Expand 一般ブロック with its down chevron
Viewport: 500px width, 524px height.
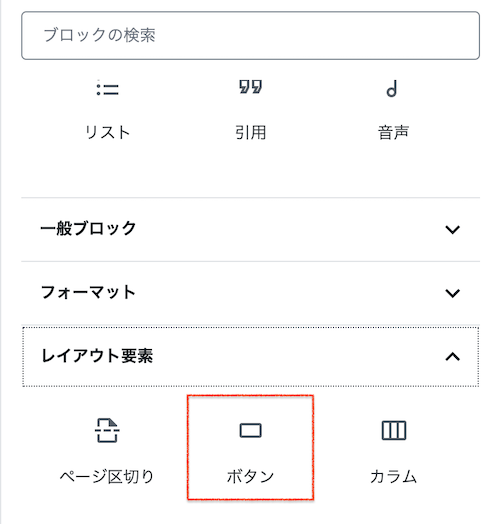(x=453, y=230)
